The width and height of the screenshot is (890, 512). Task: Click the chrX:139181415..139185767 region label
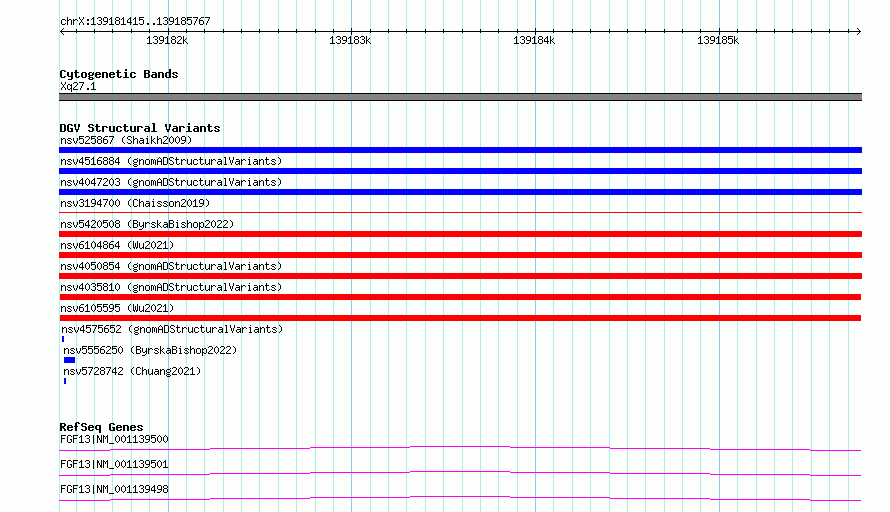coord(135,22)
